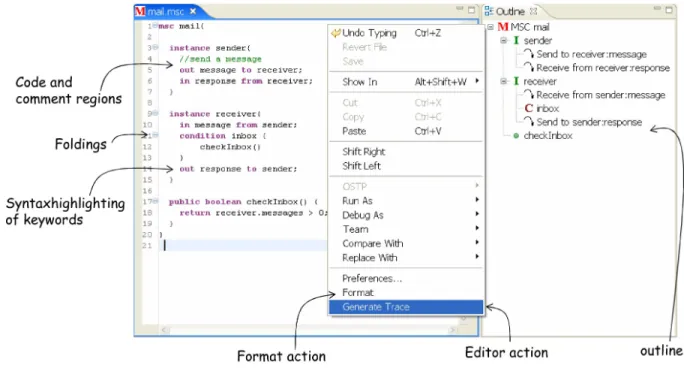Viewport: 684px width, 368px height.
Task: Toggle folding marker at line 1
Action: coord(155,25)
